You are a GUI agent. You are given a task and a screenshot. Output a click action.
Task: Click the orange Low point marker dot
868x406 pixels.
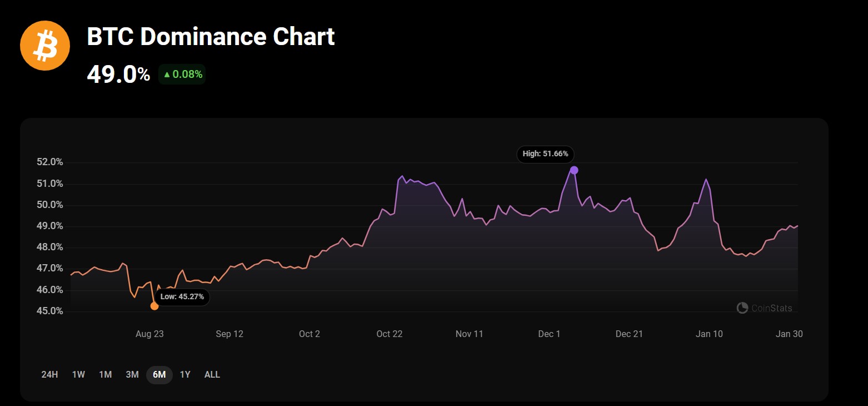pyautogui.click(x=154, y=306)
